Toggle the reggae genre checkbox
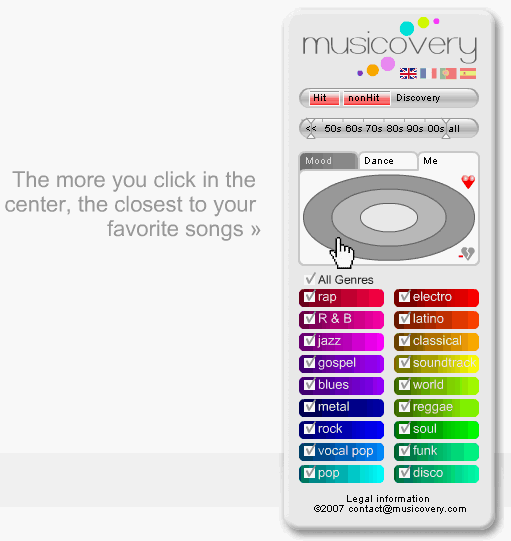511x541 pixels. pos(404,407)
